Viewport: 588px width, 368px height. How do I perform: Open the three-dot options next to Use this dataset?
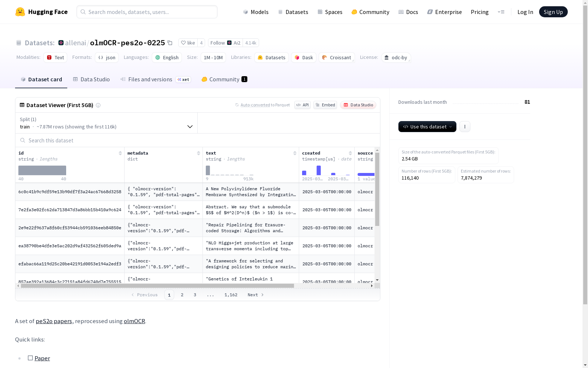click(x=465, y=127)
